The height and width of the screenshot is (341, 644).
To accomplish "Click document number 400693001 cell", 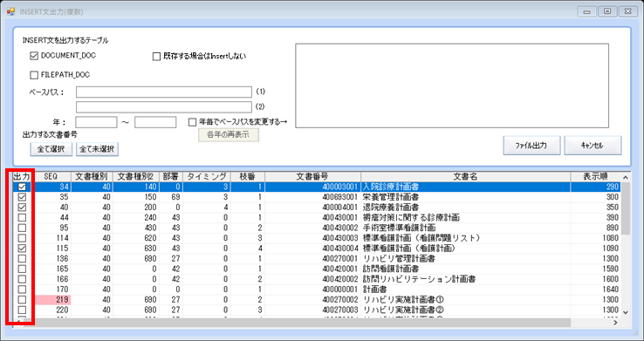I will [313, 197].
